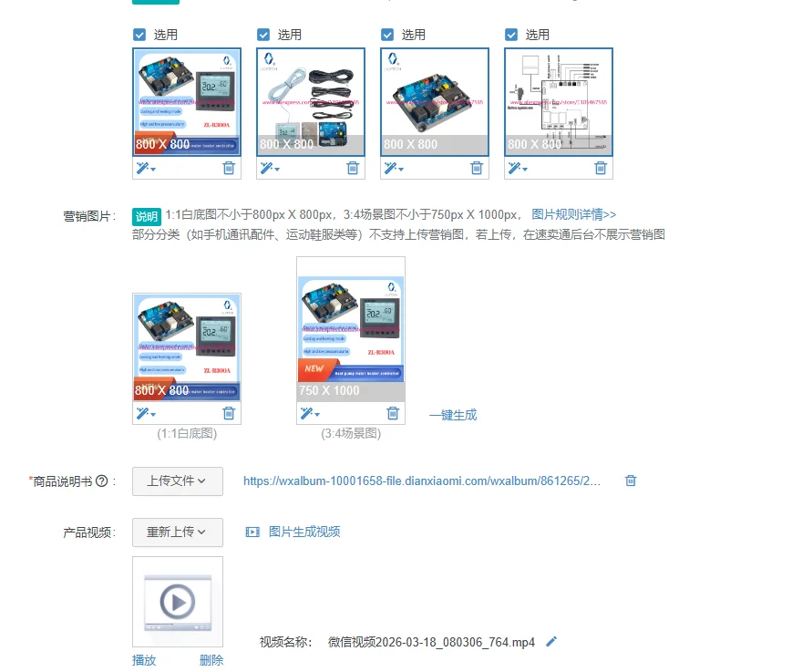Open edit wand menu on single board image
The width and height of the screenshot is (792, 672).
[x=394, y=168]
